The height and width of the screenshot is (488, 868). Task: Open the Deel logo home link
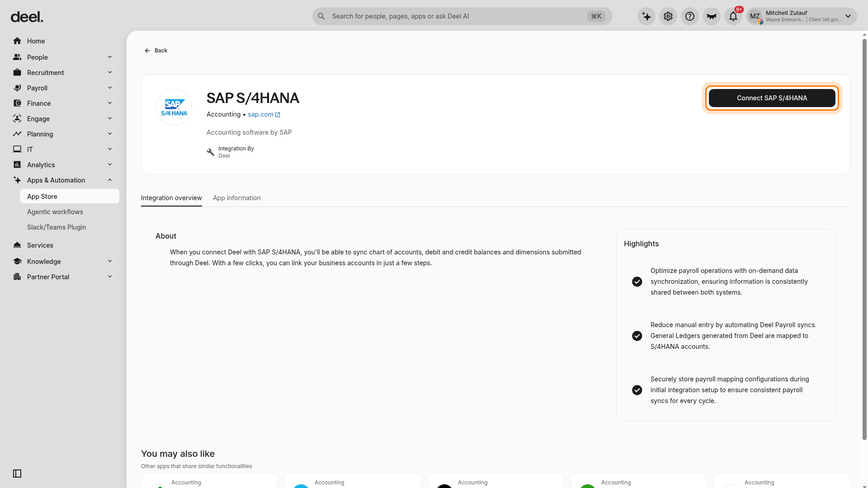(x=27, y=17)
